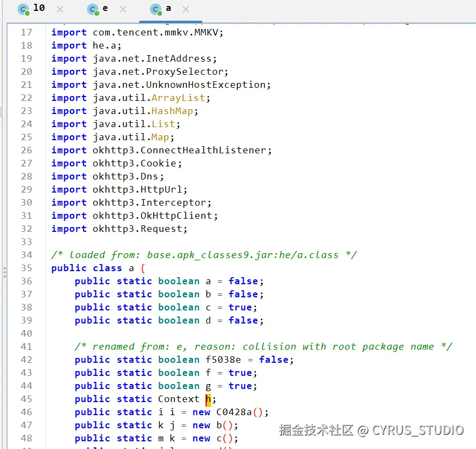
Task: Click field a on line 36
Action: pyautogui.click(x=208, y=282)
